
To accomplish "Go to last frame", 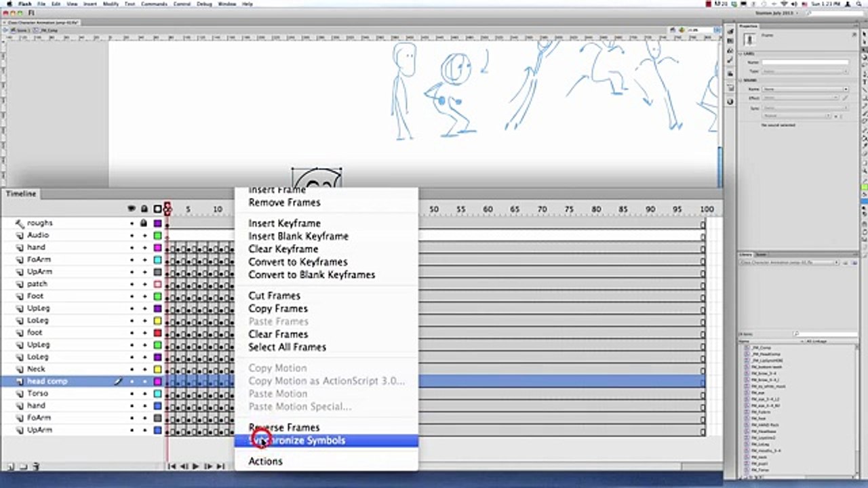I will (220, 466).
